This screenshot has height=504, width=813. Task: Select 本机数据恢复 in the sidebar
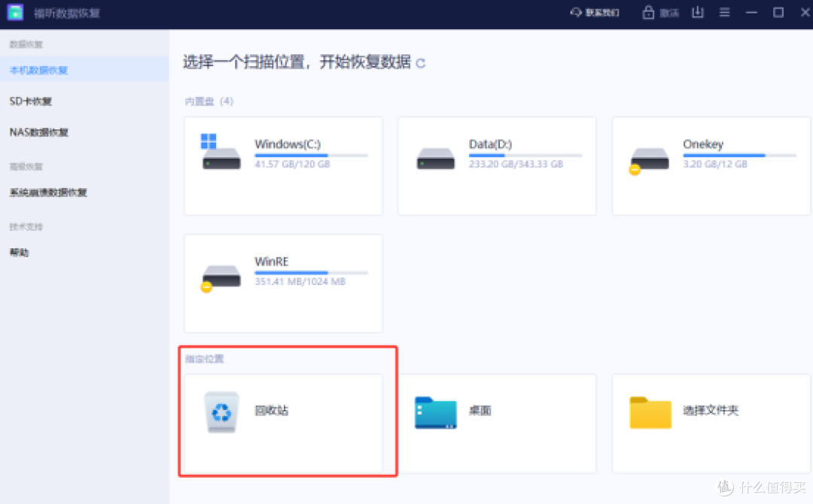click(84, 70)
